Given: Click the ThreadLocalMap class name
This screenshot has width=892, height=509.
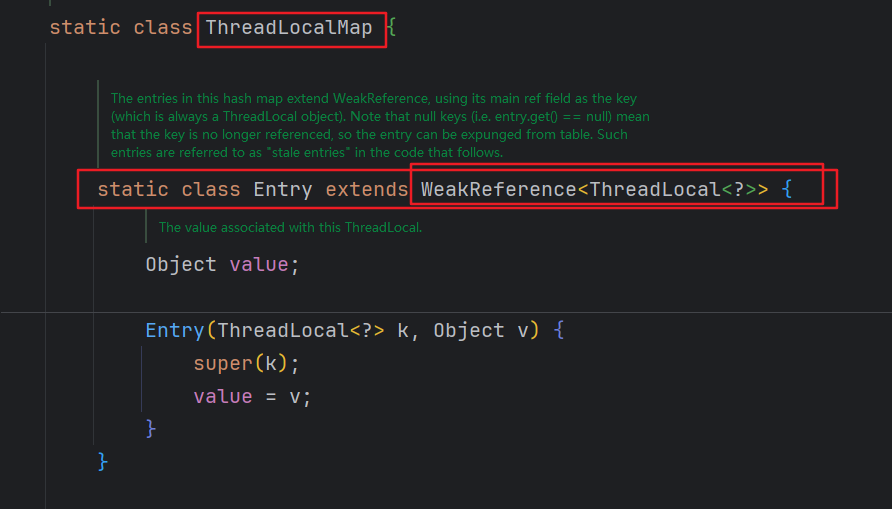Looking at the screenshot, I should click(x=289, y=28).
